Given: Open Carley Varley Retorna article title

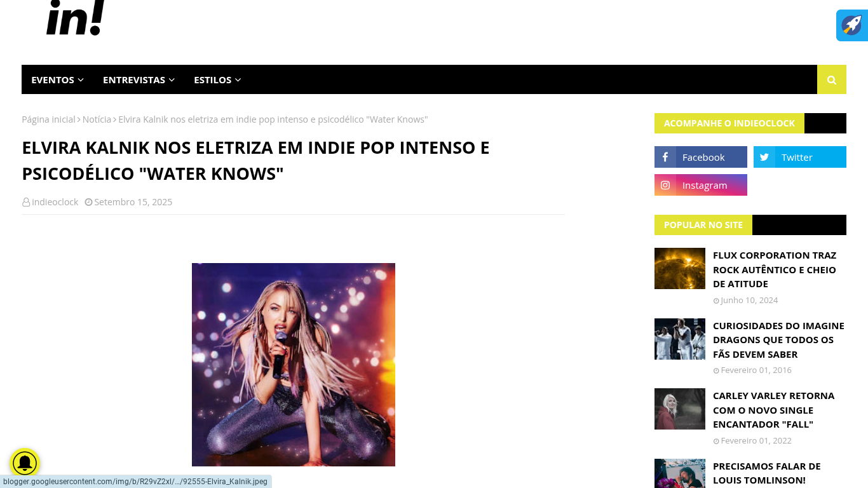Looking at the screenshot, I should 773,410.
